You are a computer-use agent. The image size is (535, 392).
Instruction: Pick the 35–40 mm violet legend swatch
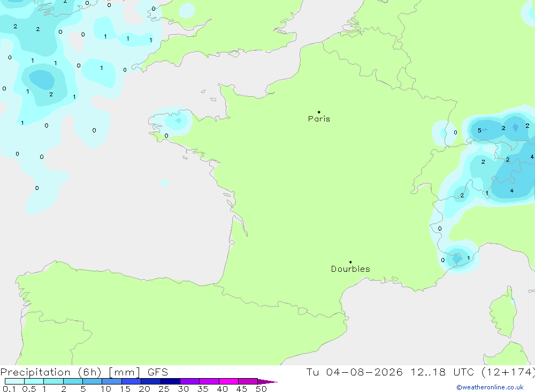point(209,381)
